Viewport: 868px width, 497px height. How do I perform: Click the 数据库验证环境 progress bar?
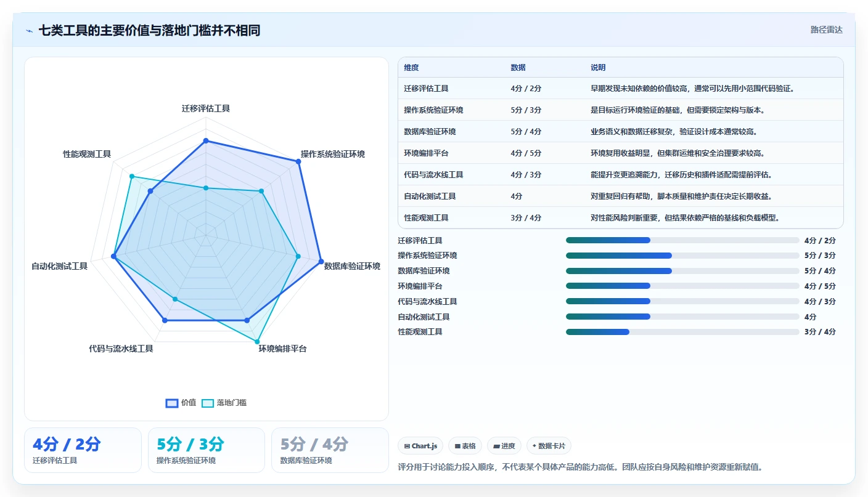point(682,270)
